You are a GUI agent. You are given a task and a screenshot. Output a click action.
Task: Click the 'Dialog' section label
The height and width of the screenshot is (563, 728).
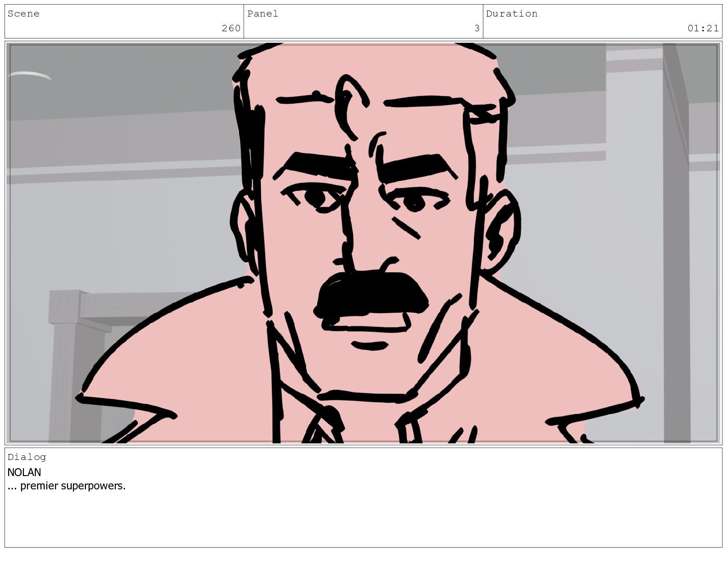(x=27, y=457)
